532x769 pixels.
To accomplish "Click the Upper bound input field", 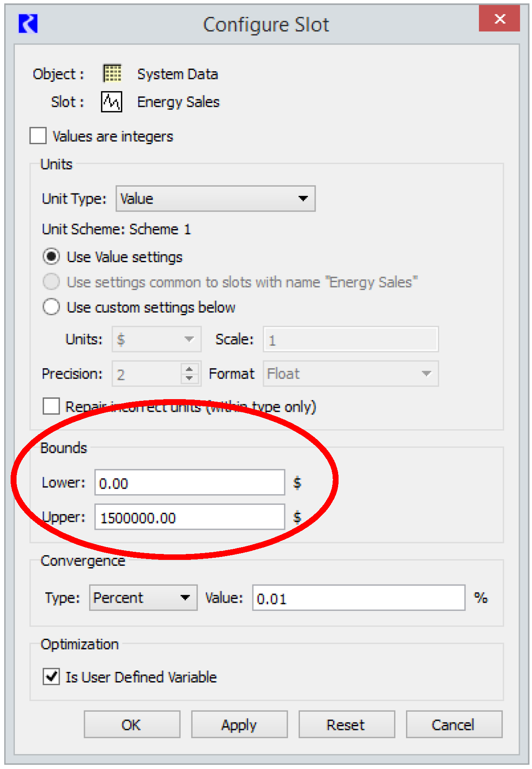I will tap(189, 517).
